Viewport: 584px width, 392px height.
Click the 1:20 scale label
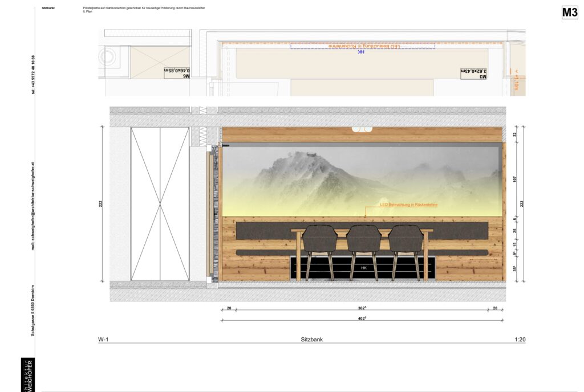tap(520, 339)
